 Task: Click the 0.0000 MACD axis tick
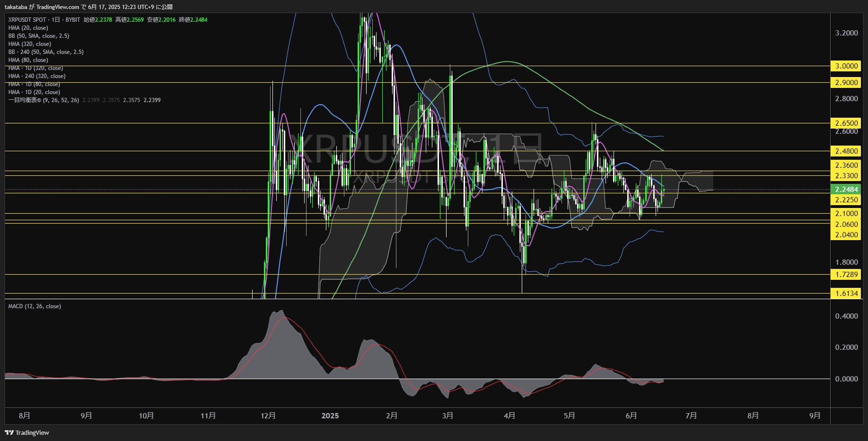(846, 379)
